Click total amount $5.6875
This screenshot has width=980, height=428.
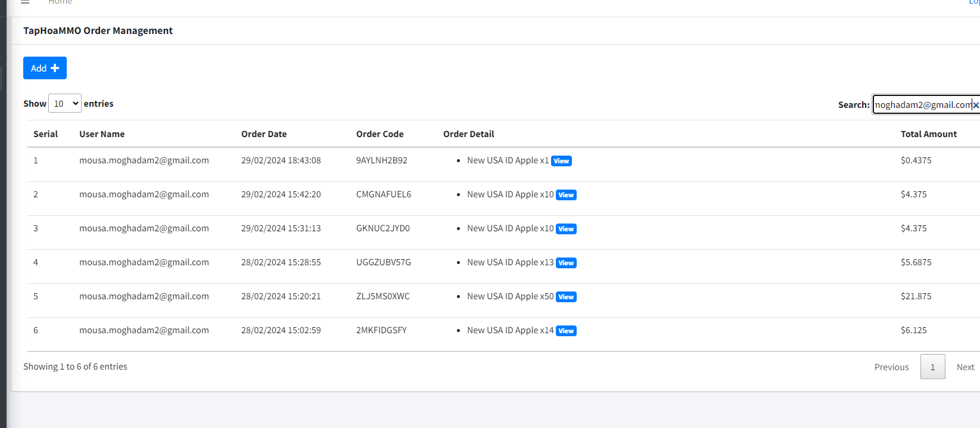tap(916, 262)
